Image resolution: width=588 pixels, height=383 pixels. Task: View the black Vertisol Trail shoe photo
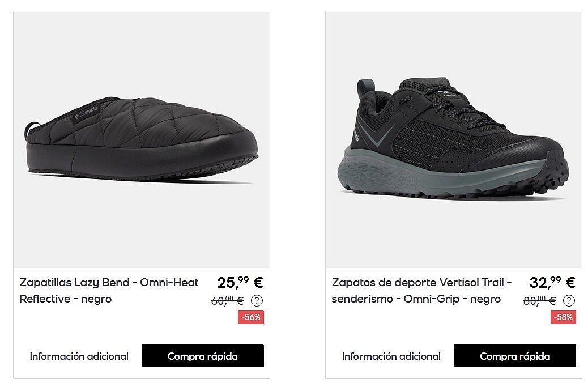454,139
